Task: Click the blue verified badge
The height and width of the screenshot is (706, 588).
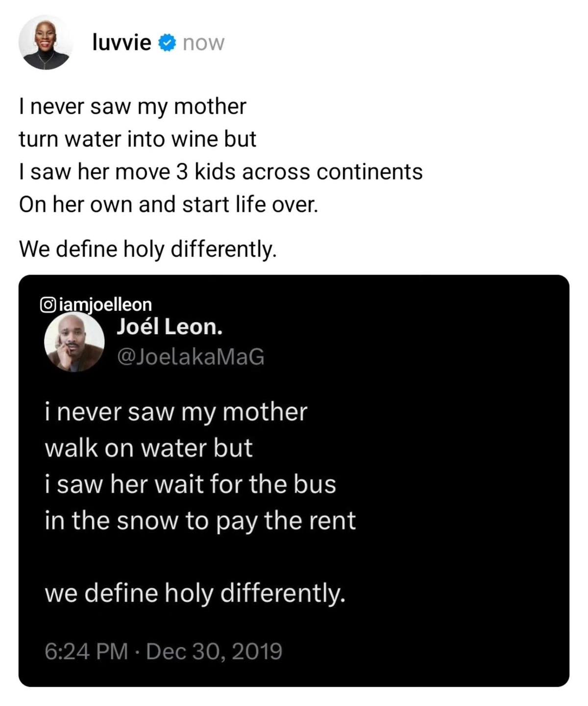Action: point(167,44)
